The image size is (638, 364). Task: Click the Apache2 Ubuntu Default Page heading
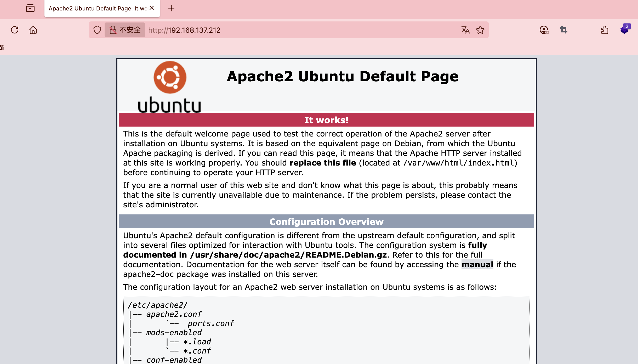343,76
